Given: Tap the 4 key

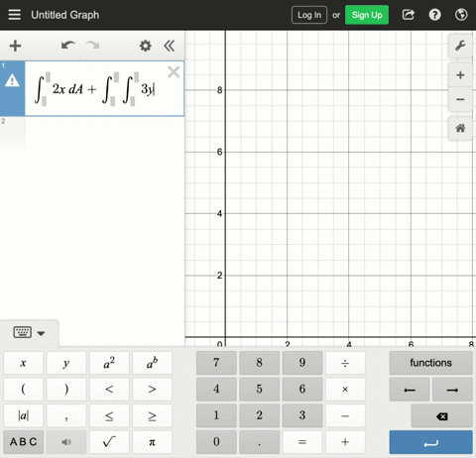Looking at the screenshot, I should click(216, 390).
